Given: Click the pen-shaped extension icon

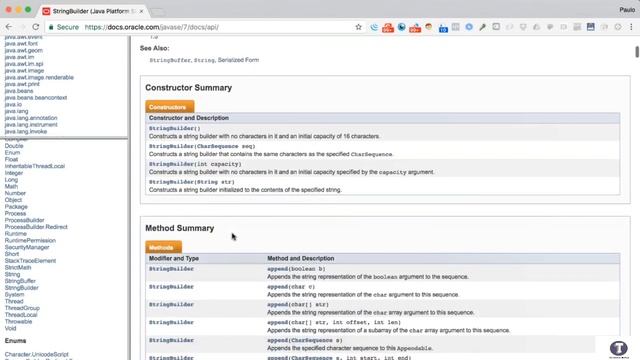Looking at the screenshot, I should [482, 27].
